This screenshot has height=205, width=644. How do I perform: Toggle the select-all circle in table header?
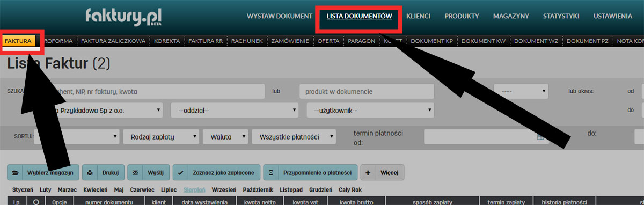(36, 202)
